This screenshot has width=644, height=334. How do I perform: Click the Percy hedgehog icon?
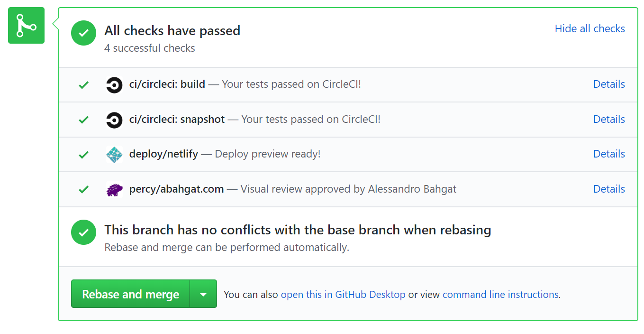coord(114,189)
